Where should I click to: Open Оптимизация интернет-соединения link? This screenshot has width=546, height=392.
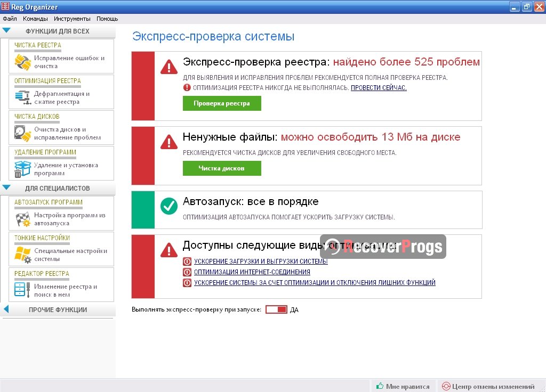(252, 272)
